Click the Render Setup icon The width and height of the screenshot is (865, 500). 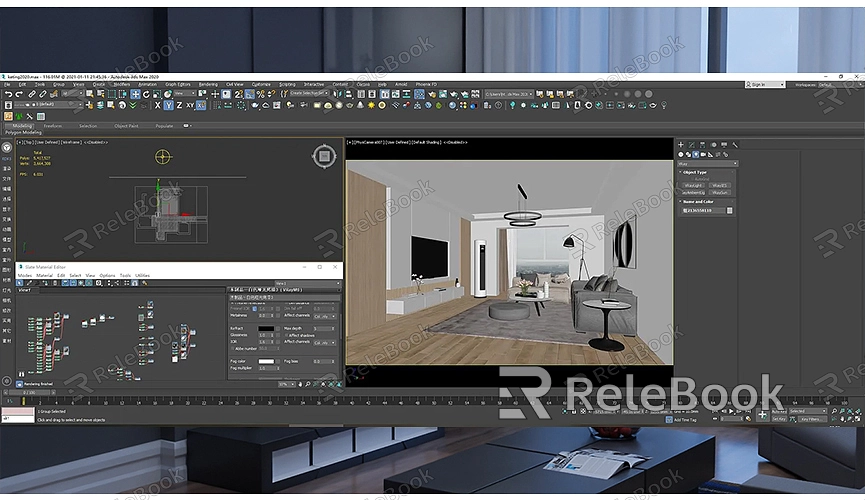432,94
